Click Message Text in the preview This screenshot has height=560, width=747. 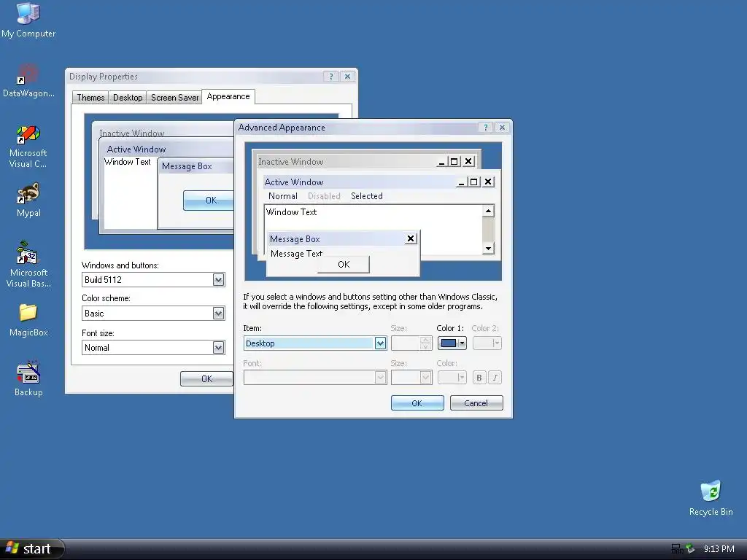pos(296,254)
